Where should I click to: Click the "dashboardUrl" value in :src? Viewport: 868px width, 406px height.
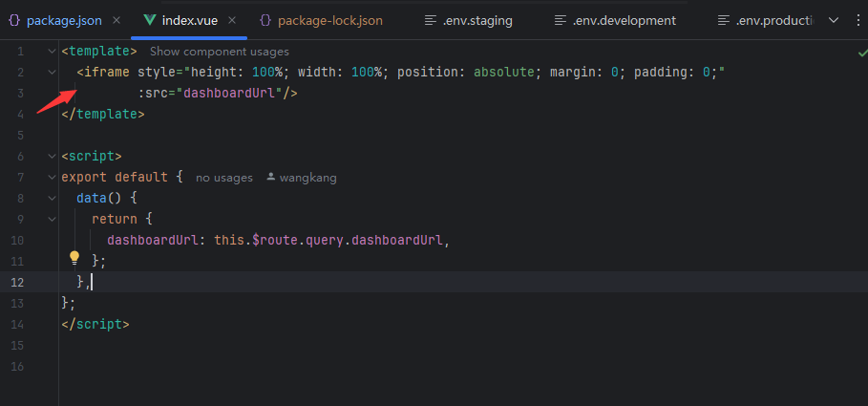point(229,93)
